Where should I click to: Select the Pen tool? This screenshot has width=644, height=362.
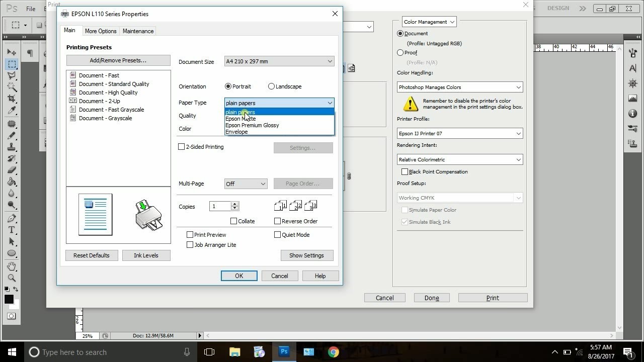pyautogui.click(x=12, y=218)
